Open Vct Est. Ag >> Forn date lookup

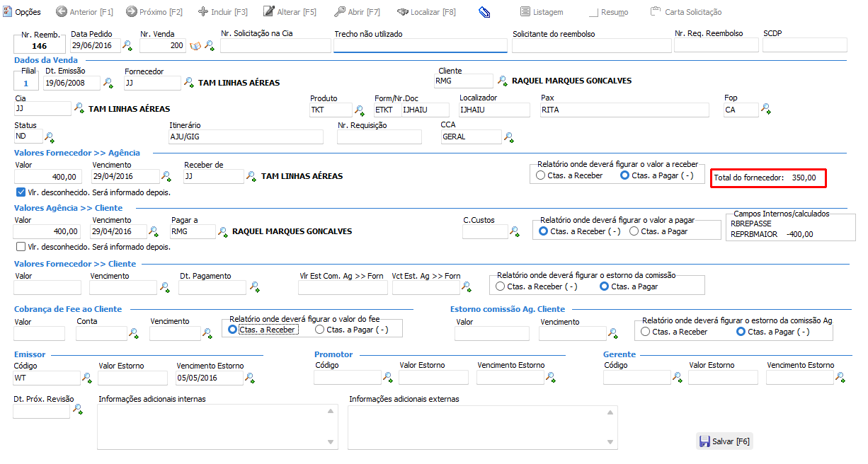click(467, 286)
